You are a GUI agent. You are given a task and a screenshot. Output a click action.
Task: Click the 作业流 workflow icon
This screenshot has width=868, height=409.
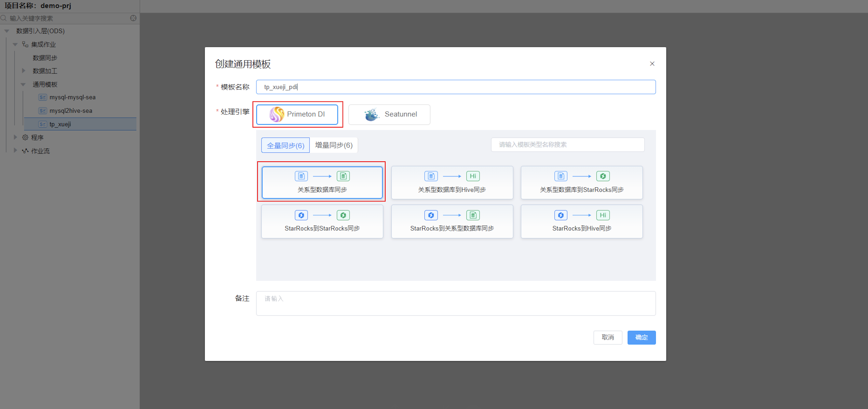25,151
